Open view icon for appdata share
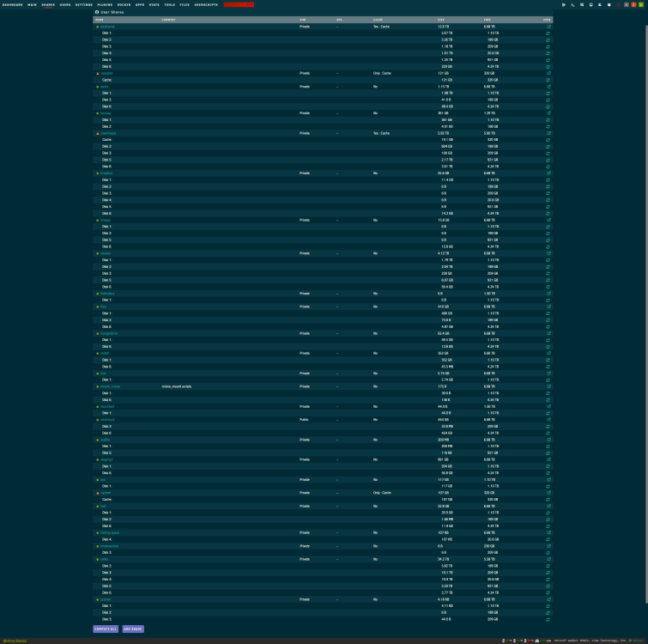 (x=548, y=73)
